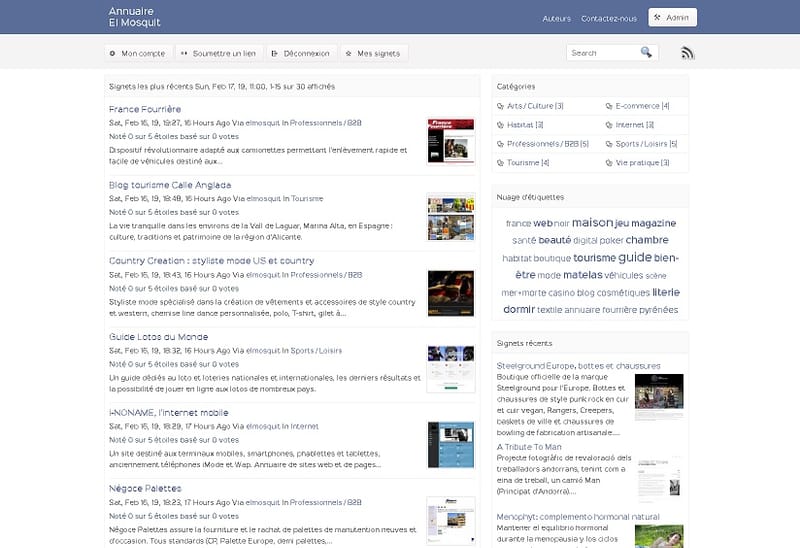Click the star icon beside Mes signets
The width and height of the screenshot is (800, 548).
click(x=348, y=53)
